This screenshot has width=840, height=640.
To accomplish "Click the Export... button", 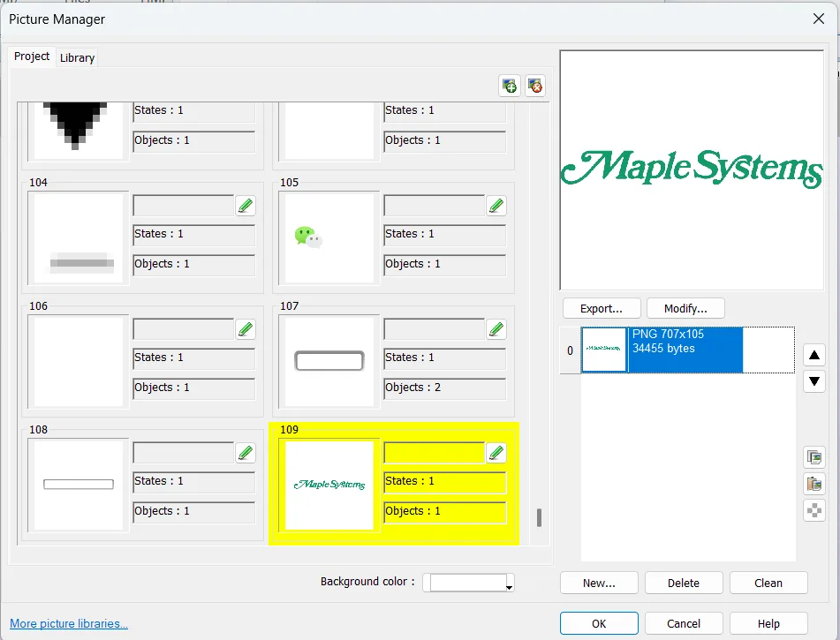I will pos(601,308).
